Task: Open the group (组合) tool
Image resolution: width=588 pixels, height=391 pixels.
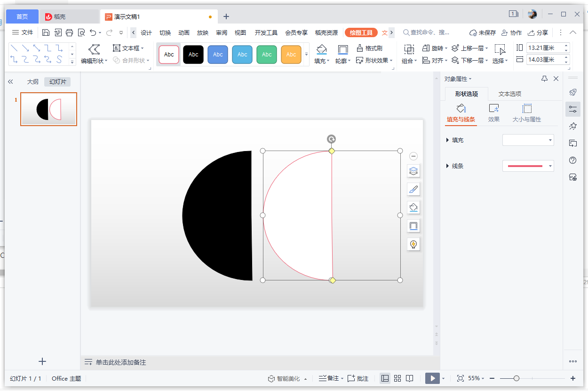Action: point(409,55)
